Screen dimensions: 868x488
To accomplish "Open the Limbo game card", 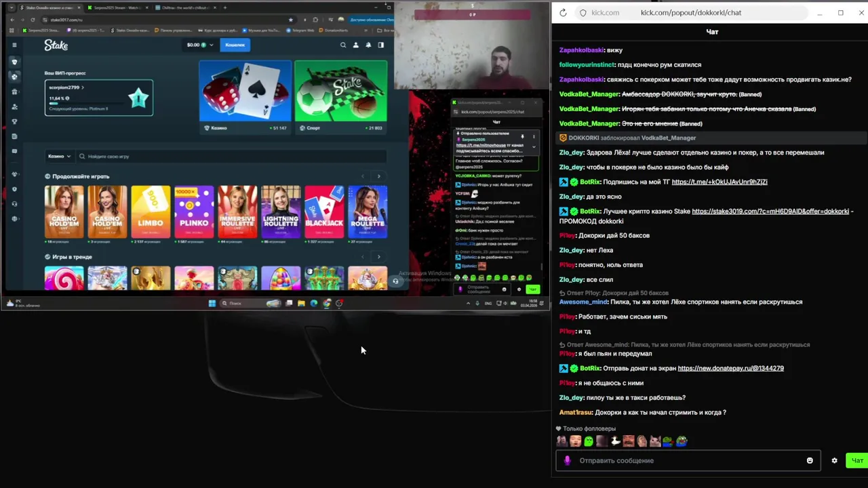I will (151, 212).
